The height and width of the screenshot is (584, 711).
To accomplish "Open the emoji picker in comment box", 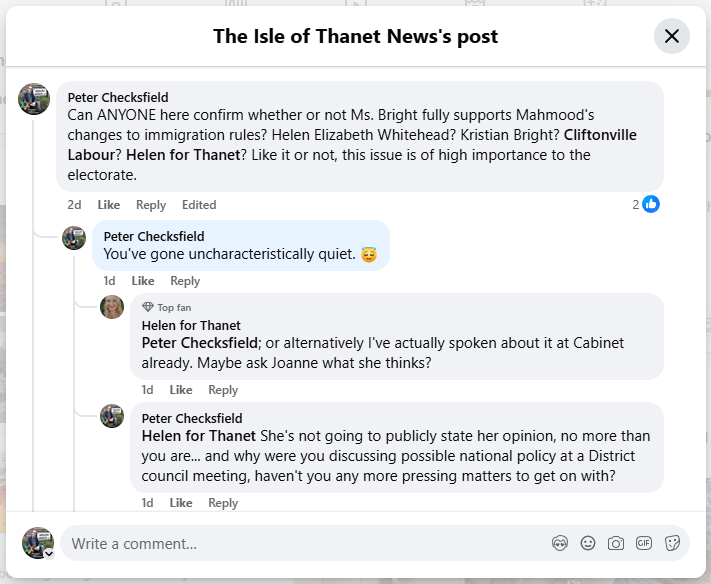I will [588, 543].
